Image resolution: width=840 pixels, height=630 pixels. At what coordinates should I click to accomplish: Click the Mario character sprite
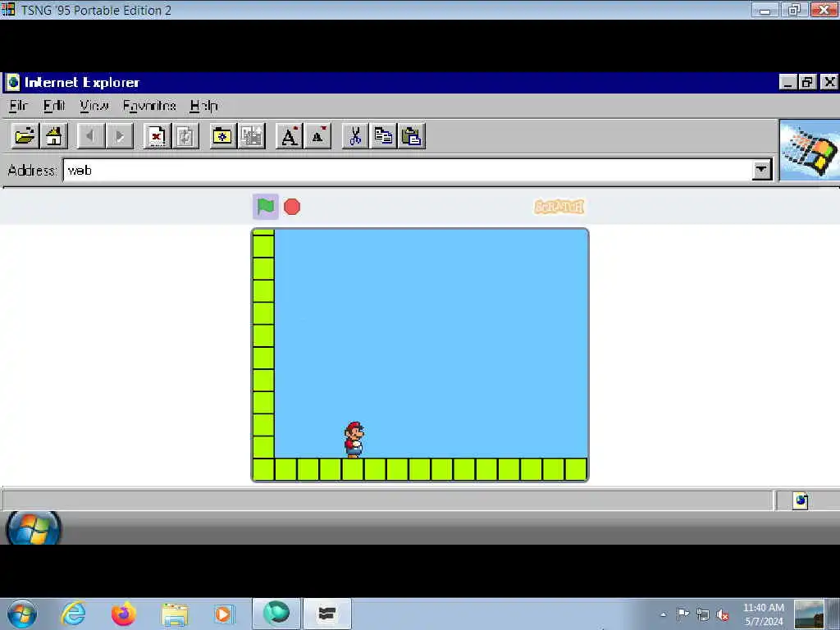pyautogui.click(x=354, y=440)
